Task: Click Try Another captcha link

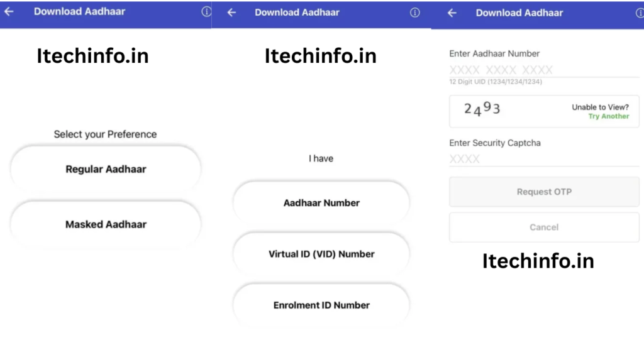Action: [609, 116]
